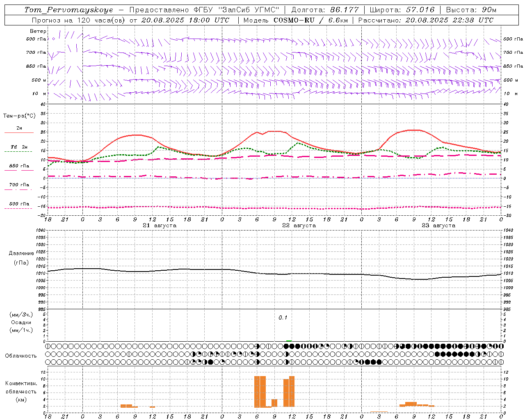
Task: Click the 985 value on right pressure axis
Action: click(507, 309)
